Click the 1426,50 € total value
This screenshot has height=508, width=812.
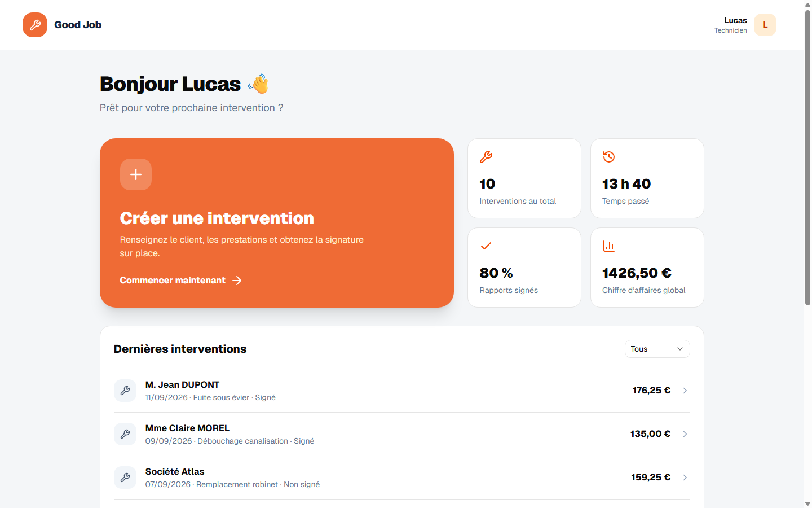[x=637, y=273]
